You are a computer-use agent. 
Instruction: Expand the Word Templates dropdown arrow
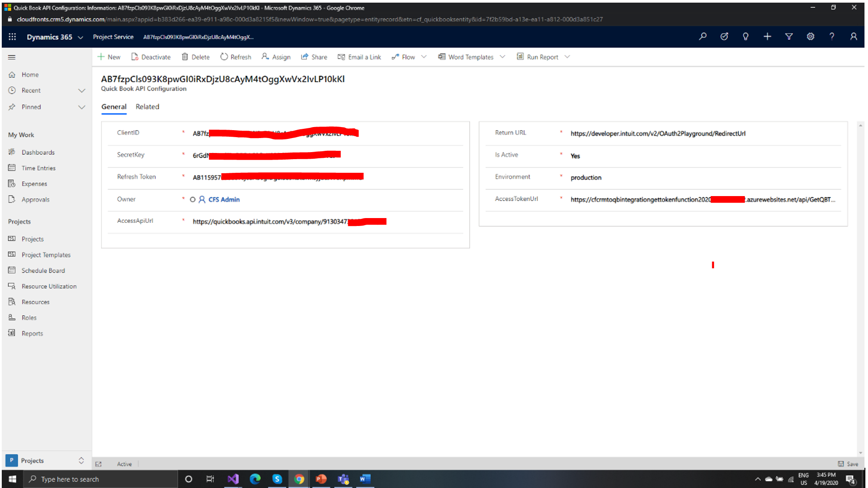[x=503, y=57]
